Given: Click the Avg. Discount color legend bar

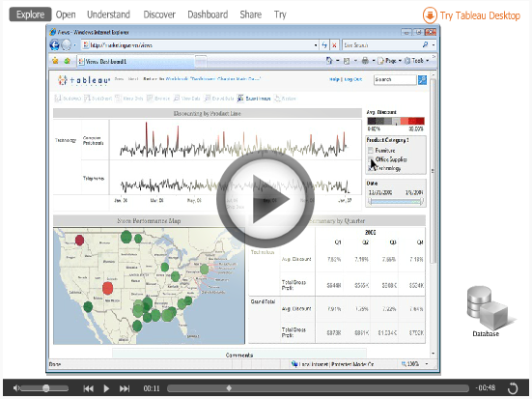Looking at the screenshot, I should pyautogui.click(x=396, y=121).
